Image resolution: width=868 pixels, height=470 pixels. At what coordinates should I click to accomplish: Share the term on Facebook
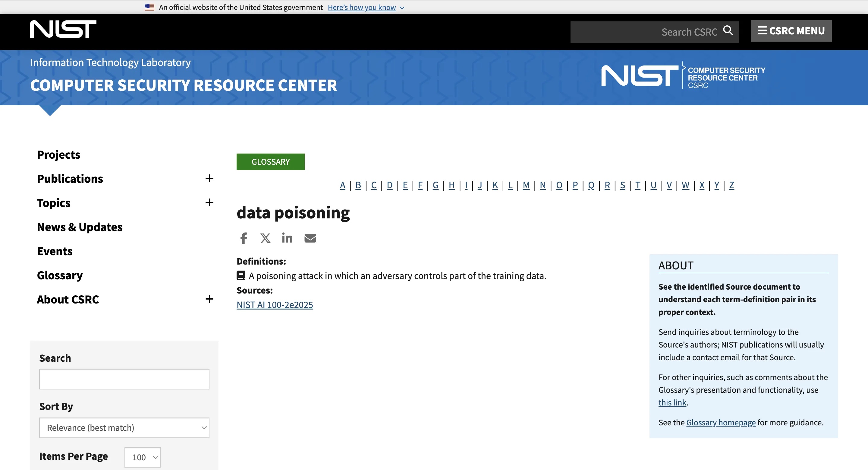(x=244, y=238)
